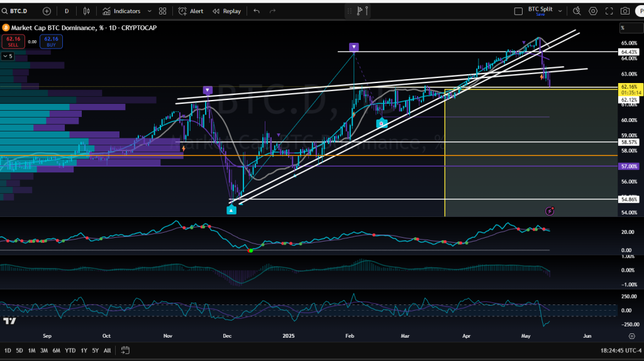This screenshot has height=361, width=644.
Task: Open time axis settings gear icon
Action: tap(631, 336)
